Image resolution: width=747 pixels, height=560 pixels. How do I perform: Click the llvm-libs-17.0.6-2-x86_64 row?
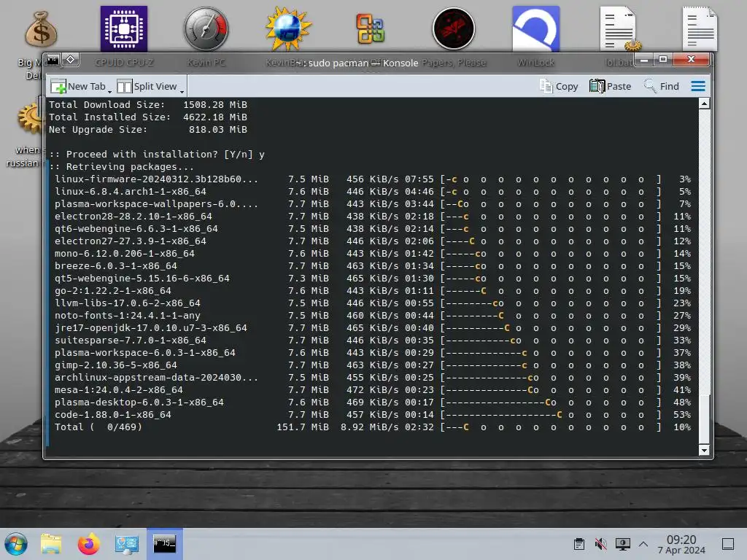click(373, 303)
